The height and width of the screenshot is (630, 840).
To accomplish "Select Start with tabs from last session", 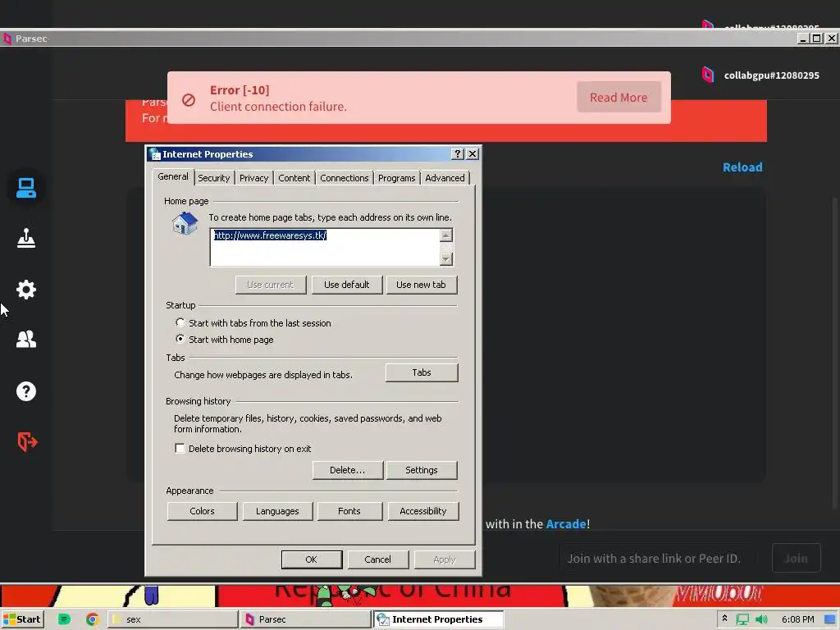I will pos(180,322).
